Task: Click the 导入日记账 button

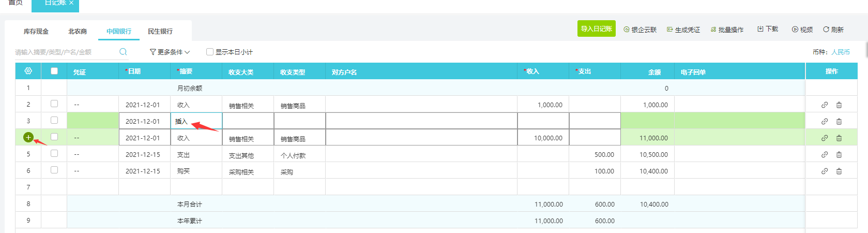Action: pos(596,29)
